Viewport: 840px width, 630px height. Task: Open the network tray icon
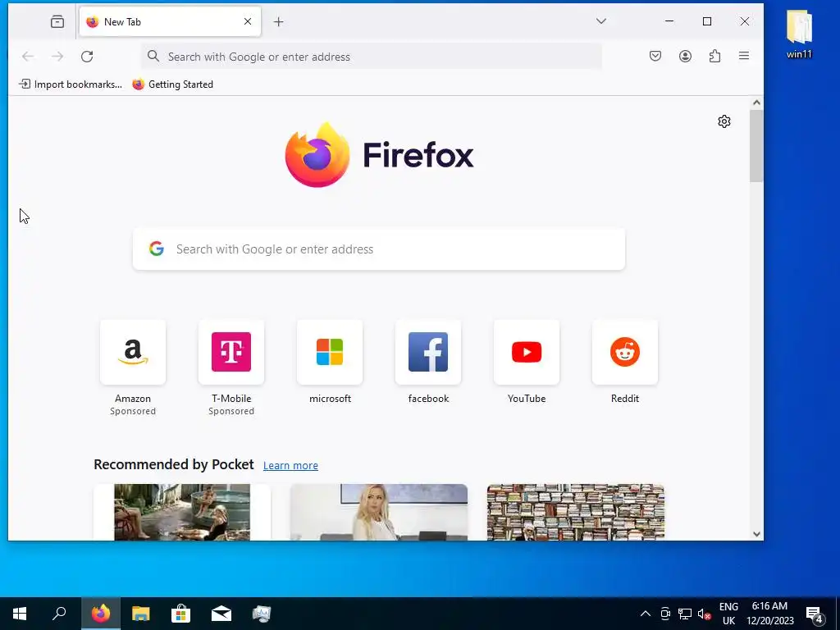[685, 614]
